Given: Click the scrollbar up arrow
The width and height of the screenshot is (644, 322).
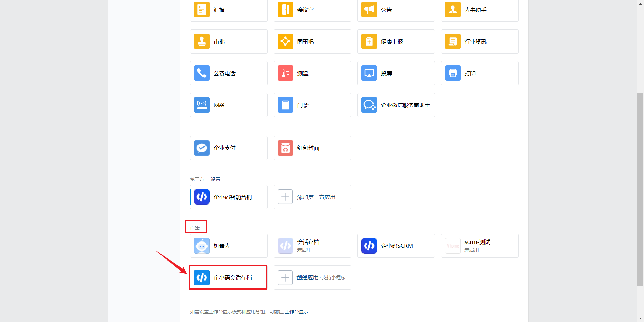Looking at the screenshot, I should pos(641,4).
